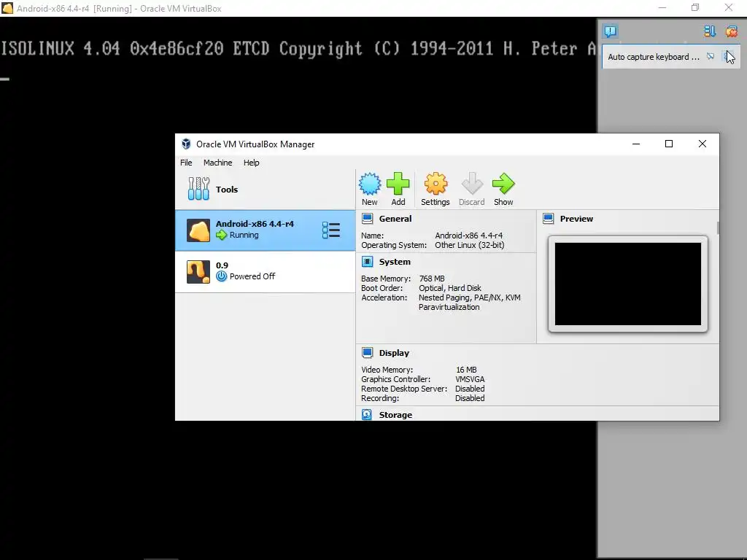Maximize the VirtualBox Manager window
Image resolution: width=747 pixels, height=560 pixels.
tap(669, 144)
